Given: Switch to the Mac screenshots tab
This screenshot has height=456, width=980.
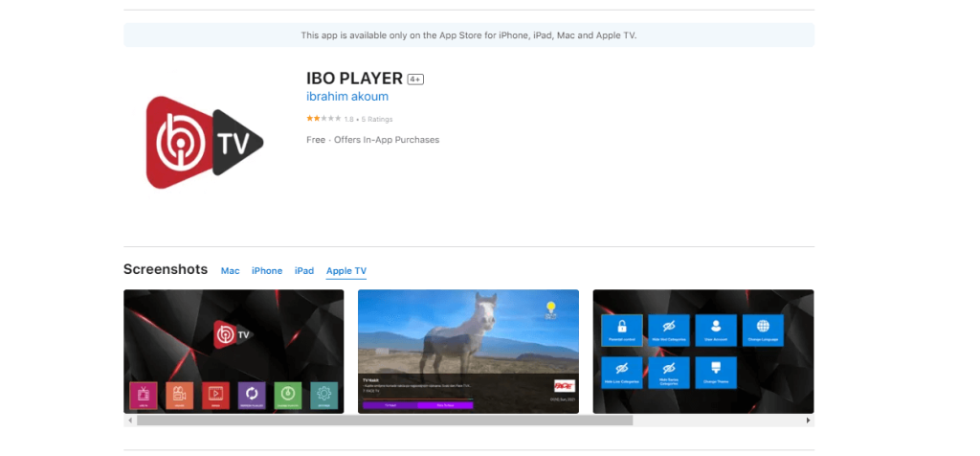Looking at the screenshot, I should coord(230,271).
